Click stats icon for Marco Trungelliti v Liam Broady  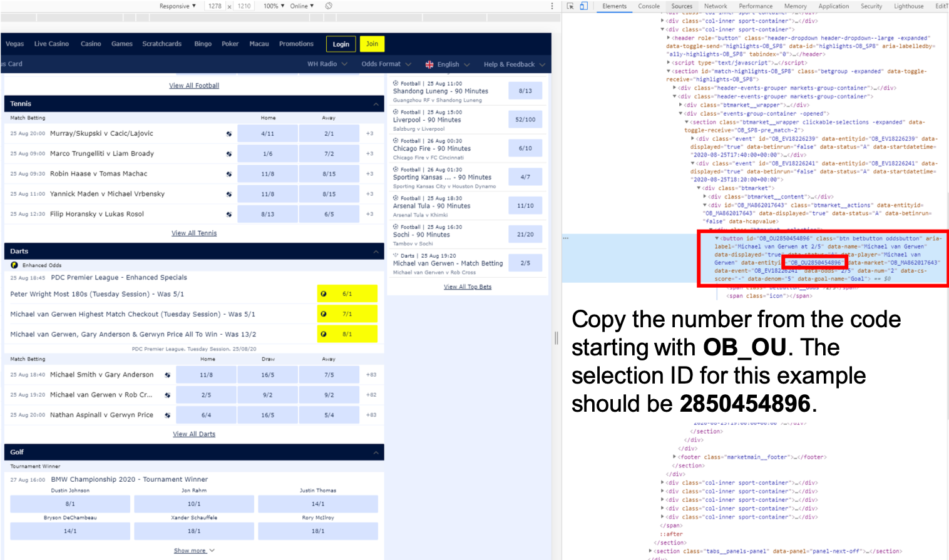[228, 153]
